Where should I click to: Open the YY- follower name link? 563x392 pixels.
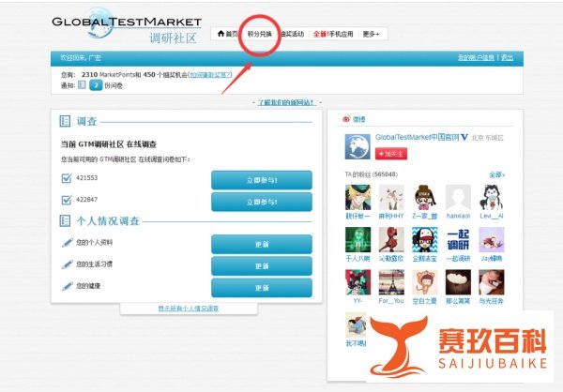[358, 301]
